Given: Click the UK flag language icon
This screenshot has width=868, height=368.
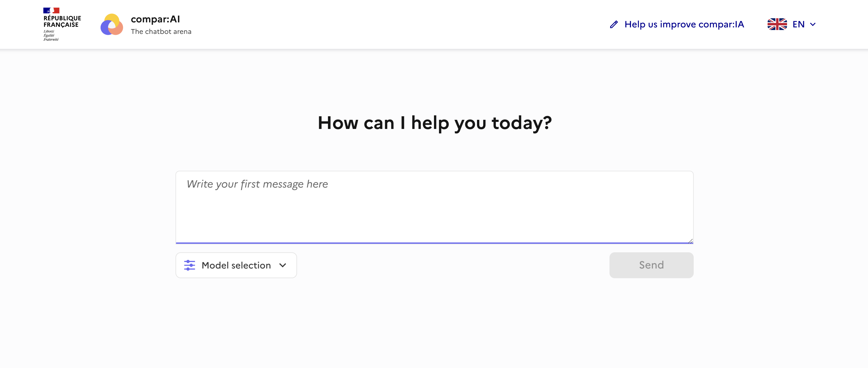Looking at the screenshot, I should [777, 24].
